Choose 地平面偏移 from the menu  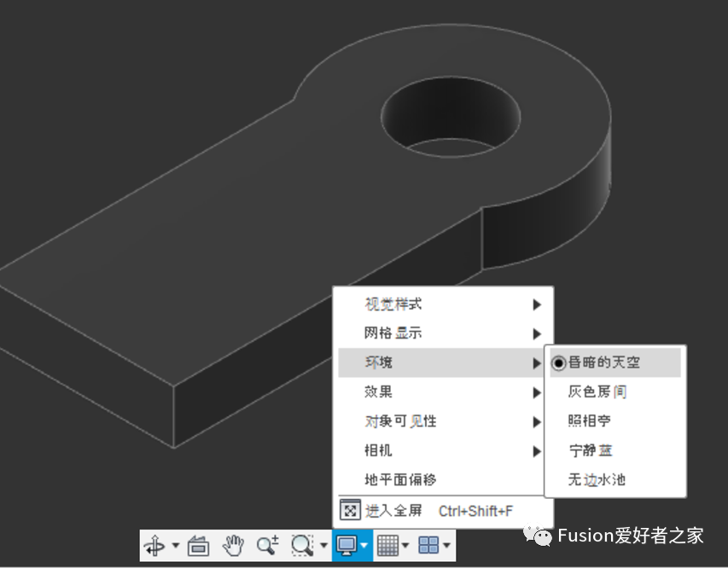tap(441, 479)
